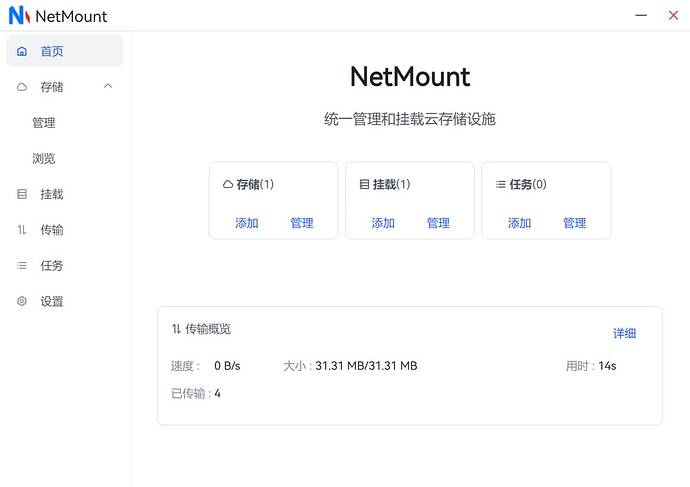This screenshot has width=690, height=487.
Task: Open 详细 transfer details link
Action: coord(624,333)
